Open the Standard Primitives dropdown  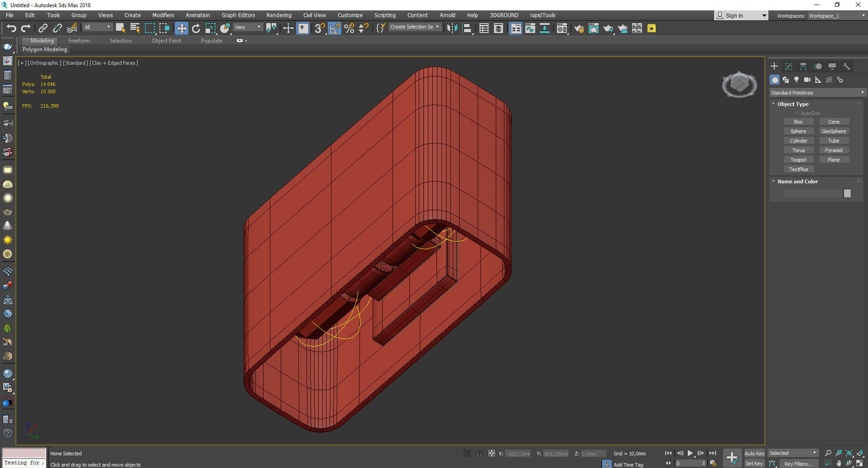(818, 93)
